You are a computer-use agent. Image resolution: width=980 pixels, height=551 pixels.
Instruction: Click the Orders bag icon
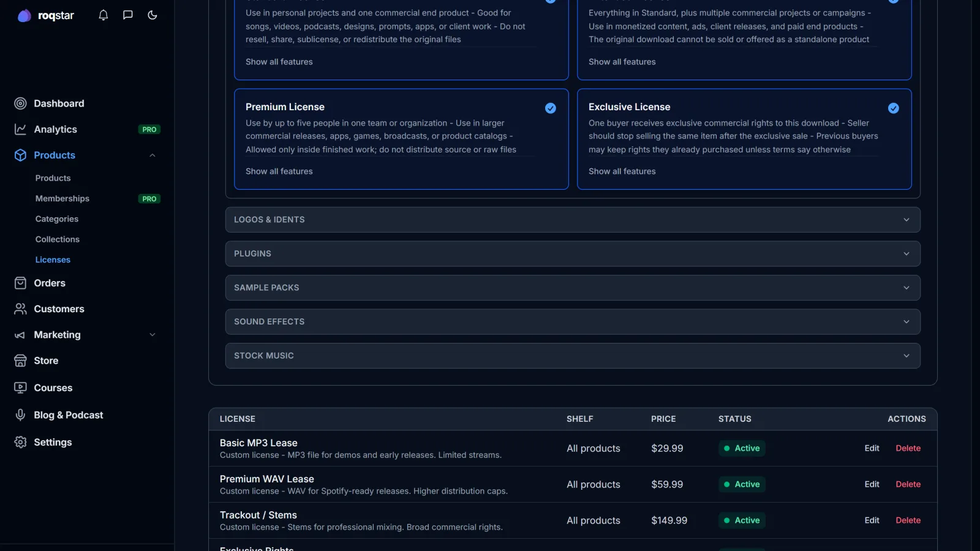(x=20, y=283)
